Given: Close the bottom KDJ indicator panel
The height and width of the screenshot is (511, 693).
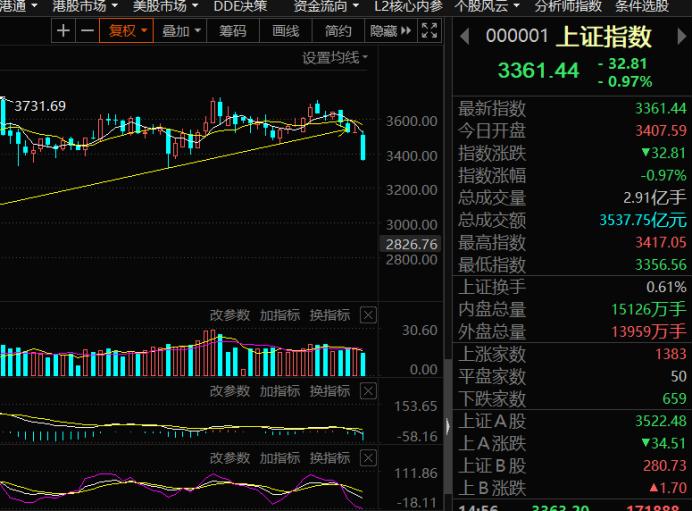Looking at the screenshot, I should [x=368, y=457].
